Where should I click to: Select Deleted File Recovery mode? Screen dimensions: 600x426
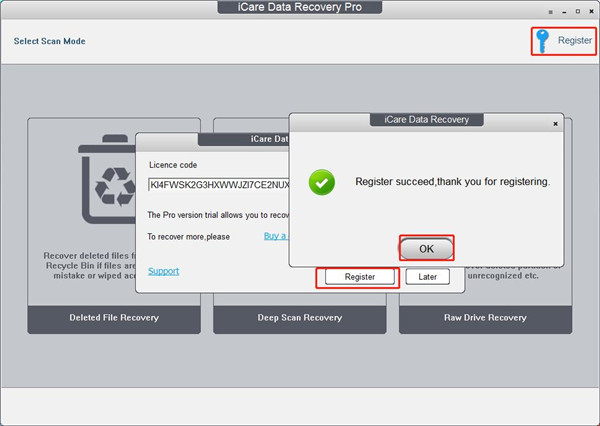point(114,318)
